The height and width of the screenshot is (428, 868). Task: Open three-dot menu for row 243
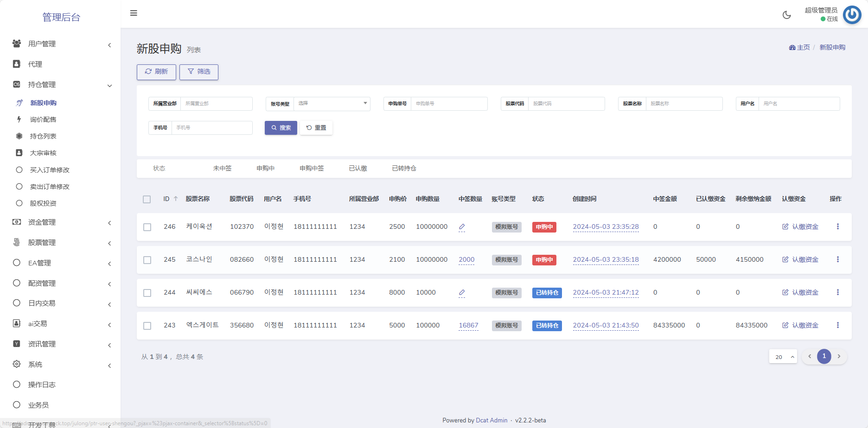[837, 325]
